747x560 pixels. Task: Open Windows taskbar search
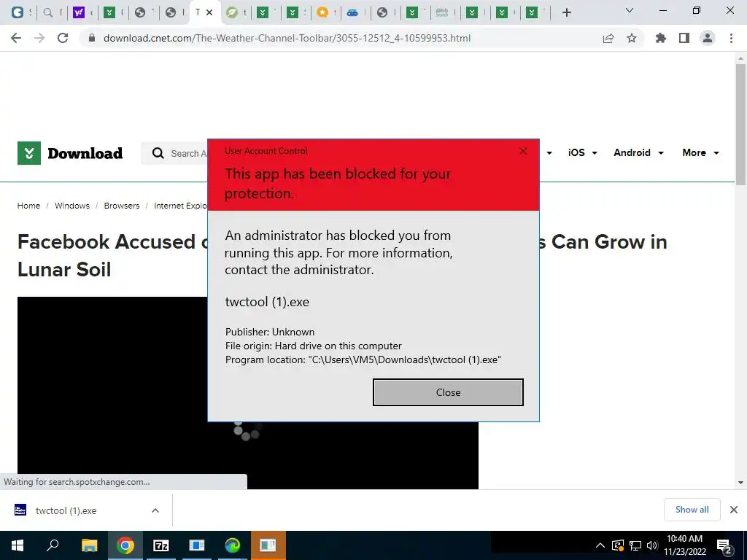point(53,545)
